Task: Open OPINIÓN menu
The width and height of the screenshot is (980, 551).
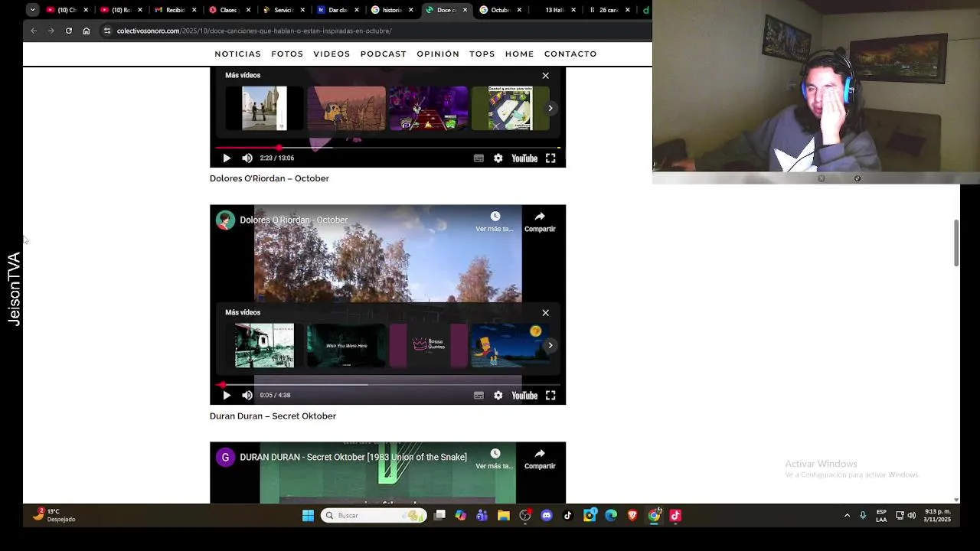Action: (438, 54)
